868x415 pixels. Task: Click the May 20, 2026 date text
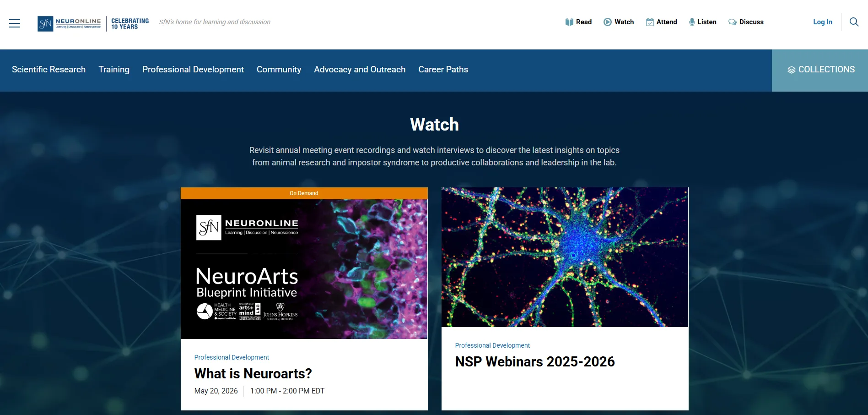[216, 391]
